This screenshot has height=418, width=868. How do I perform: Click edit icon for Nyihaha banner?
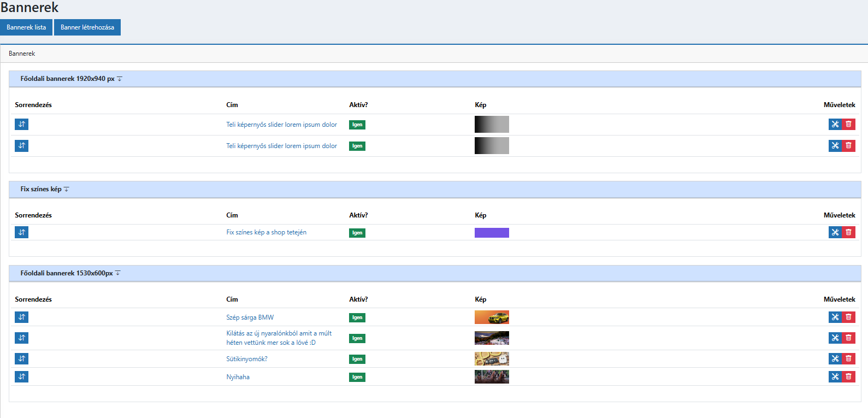[835, 376]
